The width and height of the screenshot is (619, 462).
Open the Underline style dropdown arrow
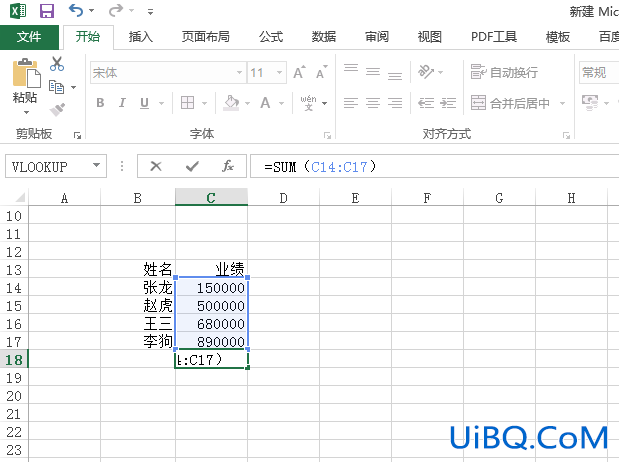tap(161, 103)
